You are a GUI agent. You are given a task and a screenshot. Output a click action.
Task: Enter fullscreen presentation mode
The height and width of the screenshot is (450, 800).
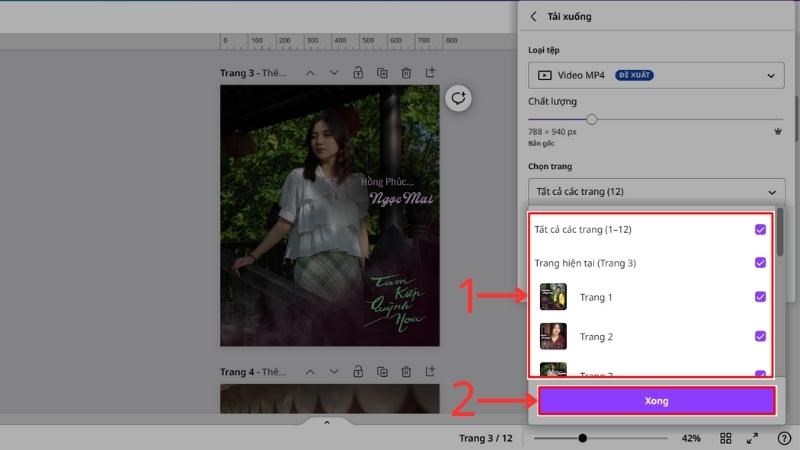coord(753,438)
